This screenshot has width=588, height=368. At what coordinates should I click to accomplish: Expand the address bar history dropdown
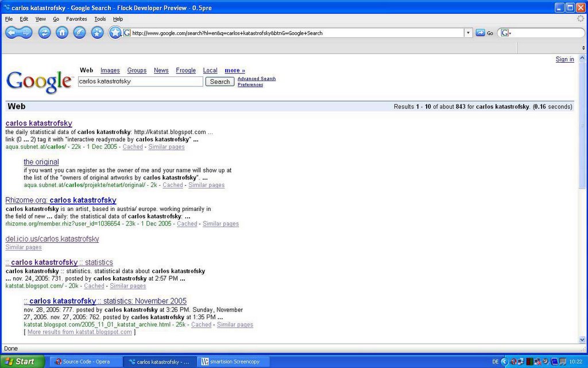468,33
